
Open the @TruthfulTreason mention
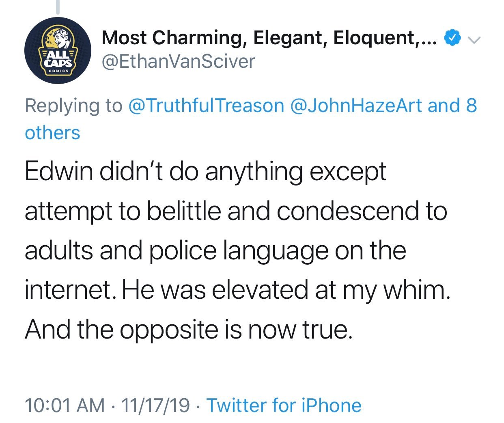click(206, 106)
